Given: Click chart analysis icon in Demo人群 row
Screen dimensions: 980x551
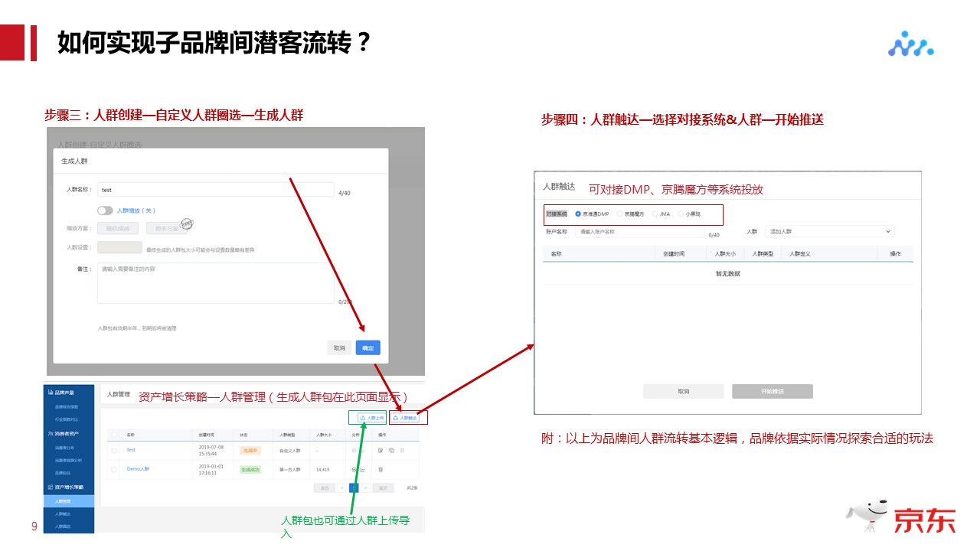Looking at the screenshot, I should tap(361, 469).
